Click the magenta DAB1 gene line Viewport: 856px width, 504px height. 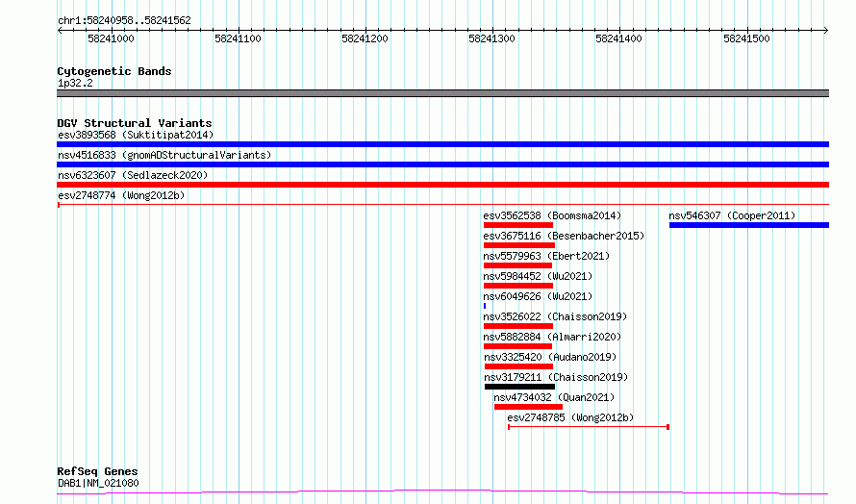pyautogui.click(x=442, y=492)
